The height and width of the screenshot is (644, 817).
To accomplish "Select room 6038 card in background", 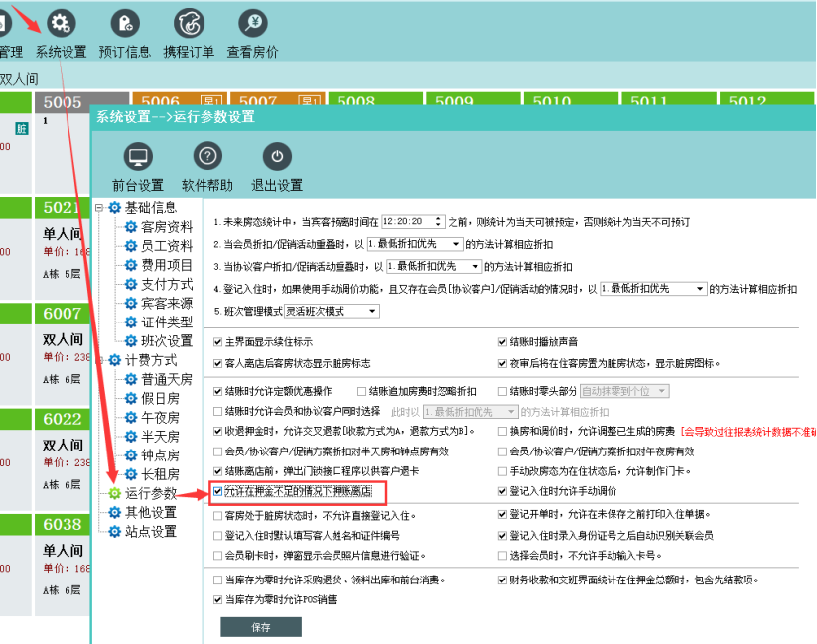I will (x=63, y=565).
